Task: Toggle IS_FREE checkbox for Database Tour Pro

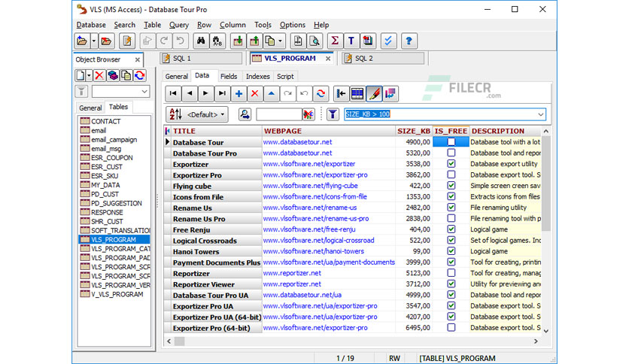Action: coord(451,153)
